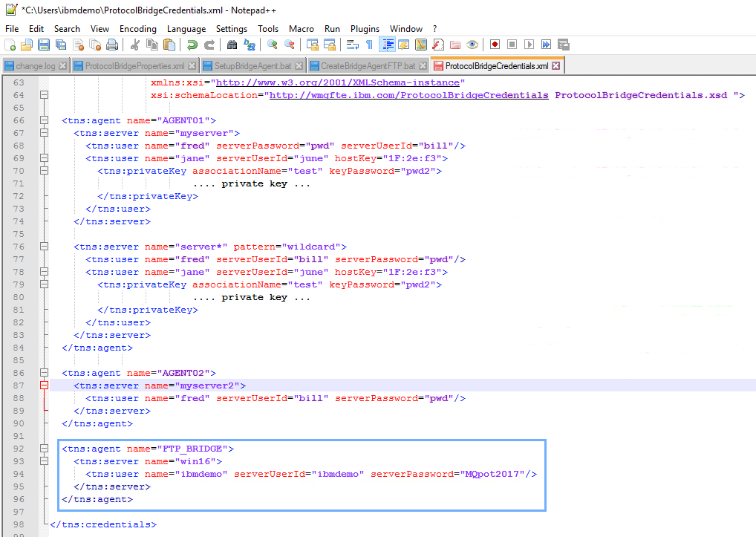The image size is (756, 537).
Task: Collapse the myserver fold on line 67
Action: tap(44, 132)
